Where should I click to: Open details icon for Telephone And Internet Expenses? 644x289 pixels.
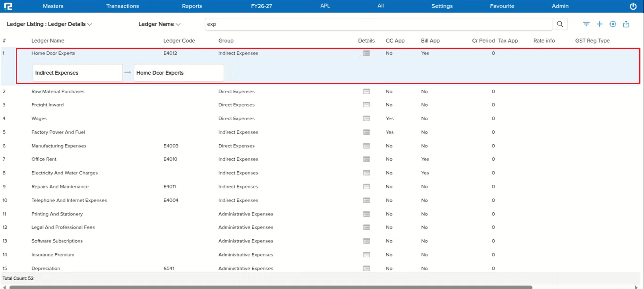tap(366, 200)
